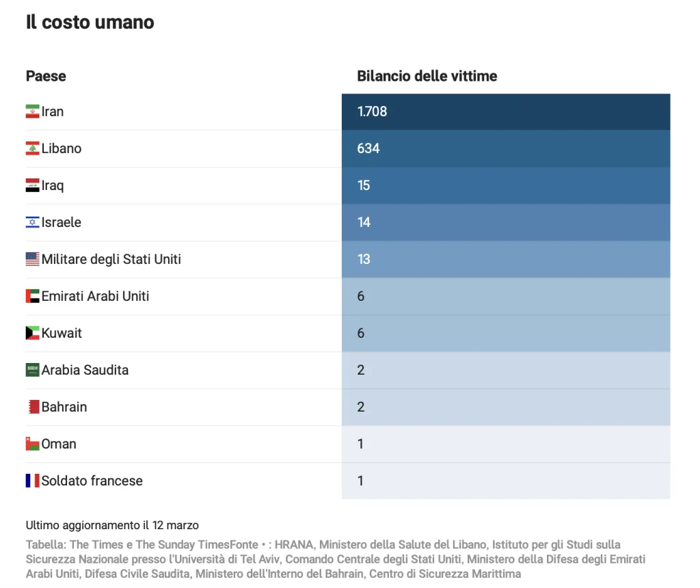Click the Iraq flag icon
Viewport: 700px width, 588px height.
coord(33,185)
